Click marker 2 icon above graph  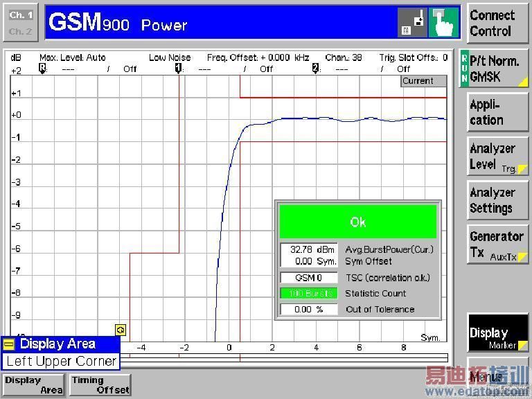click(315, 68)
